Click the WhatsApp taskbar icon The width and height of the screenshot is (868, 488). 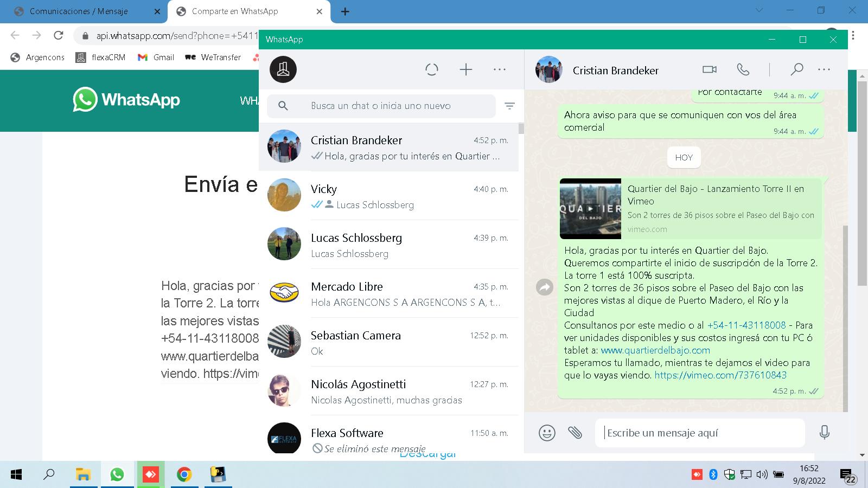[x=117, y=474]
